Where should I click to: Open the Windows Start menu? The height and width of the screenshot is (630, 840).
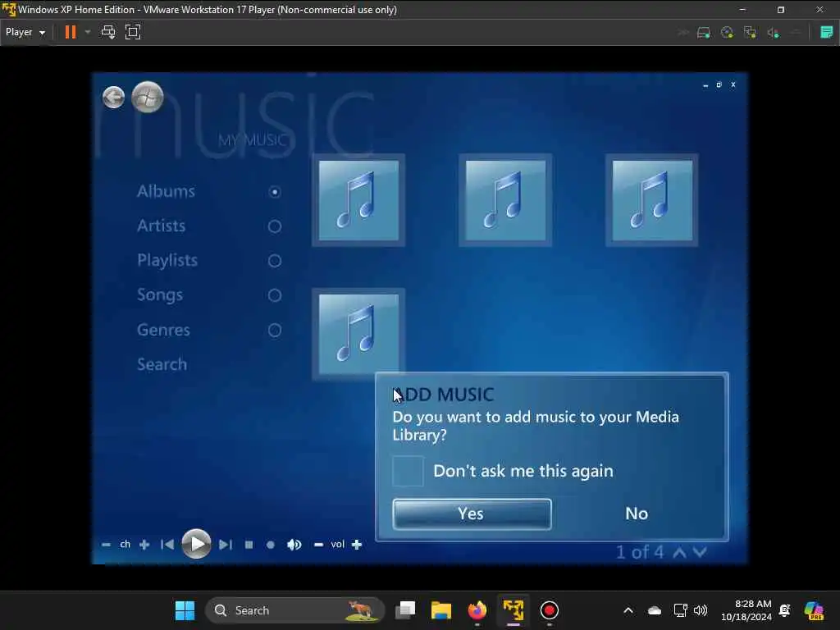click(x=185, y=610)
